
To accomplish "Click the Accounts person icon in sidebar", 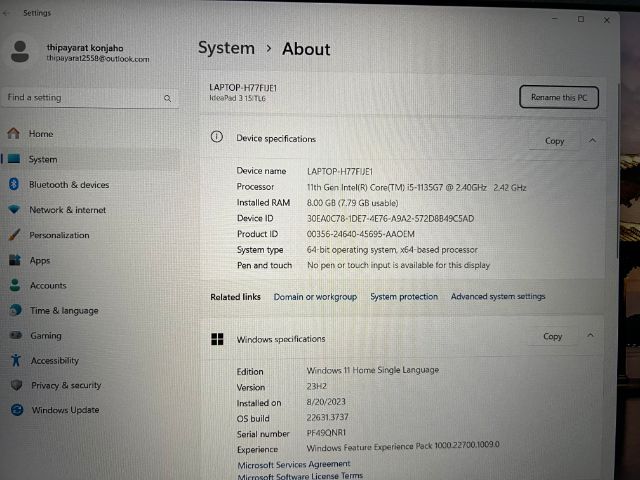I will tap(15, 285).
